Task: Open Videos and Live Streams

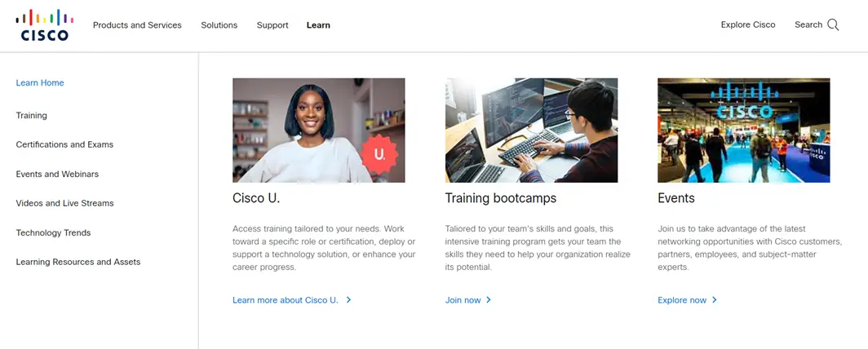Action: (x=64, y=203)
